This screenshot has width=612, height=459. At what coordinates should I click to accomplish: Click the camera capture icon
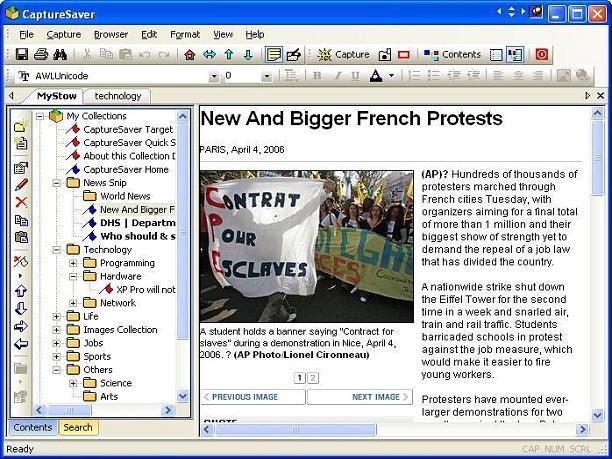click(384, 55)
